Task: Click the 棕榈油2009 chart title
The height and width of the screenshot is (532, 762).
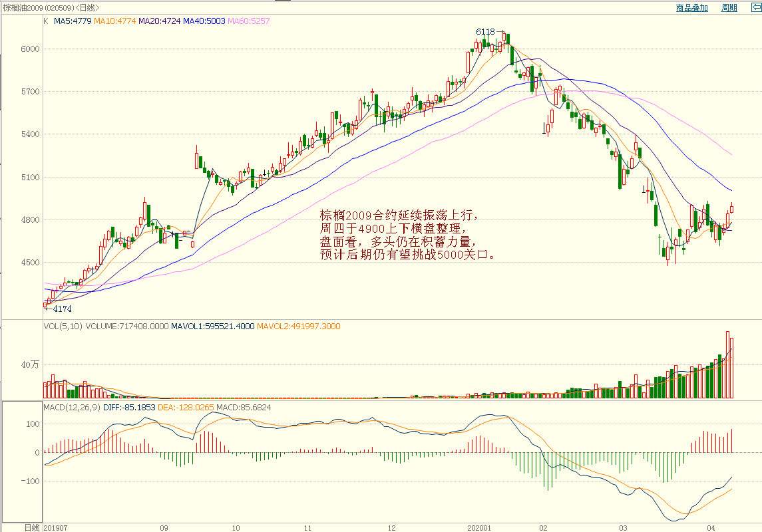Action: [50, 8]
